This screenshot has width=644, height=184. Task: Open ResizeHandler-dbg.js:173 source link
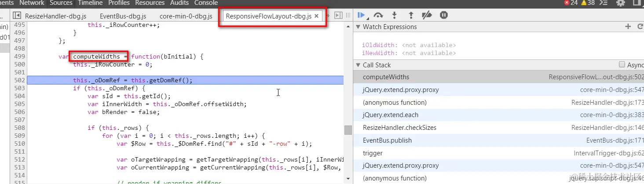coord(607,103)
